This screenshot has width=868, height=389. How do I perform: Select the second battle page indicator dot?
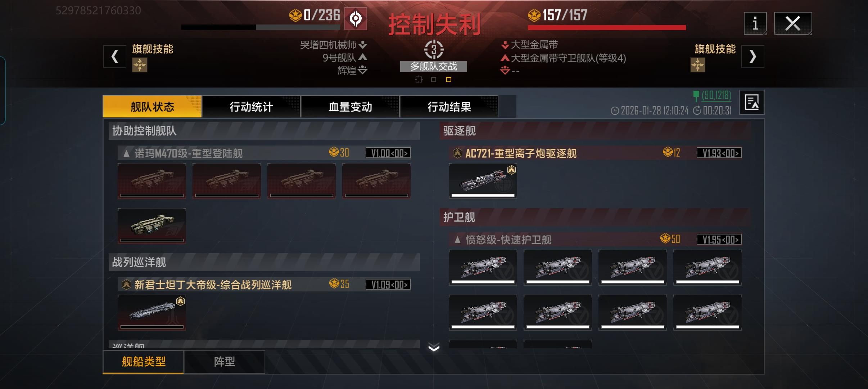click(434, 80)
